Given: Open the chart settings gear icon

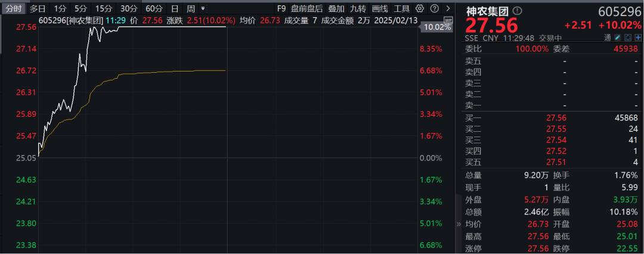Looking at the screenshot, I should click(419, 8).
